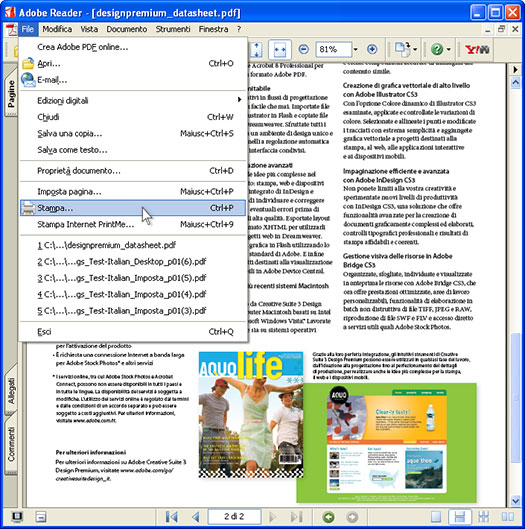Click the document pane icon in status bar

41,517
